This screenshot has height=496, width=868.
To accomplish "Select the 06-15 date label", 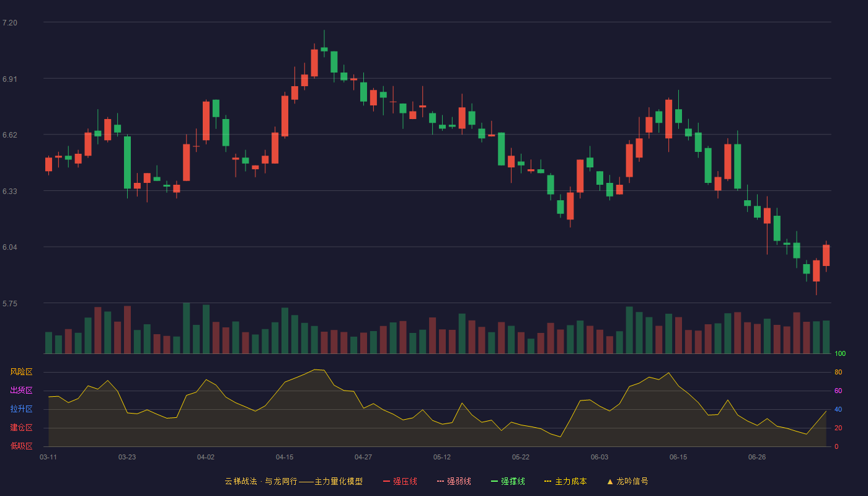I will 678,457.
